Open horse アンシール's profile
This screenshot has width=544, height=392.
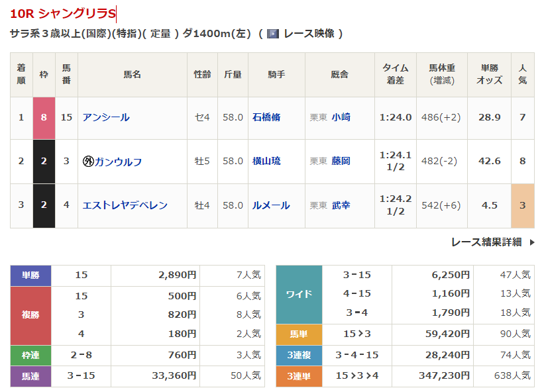click(106, 117)
